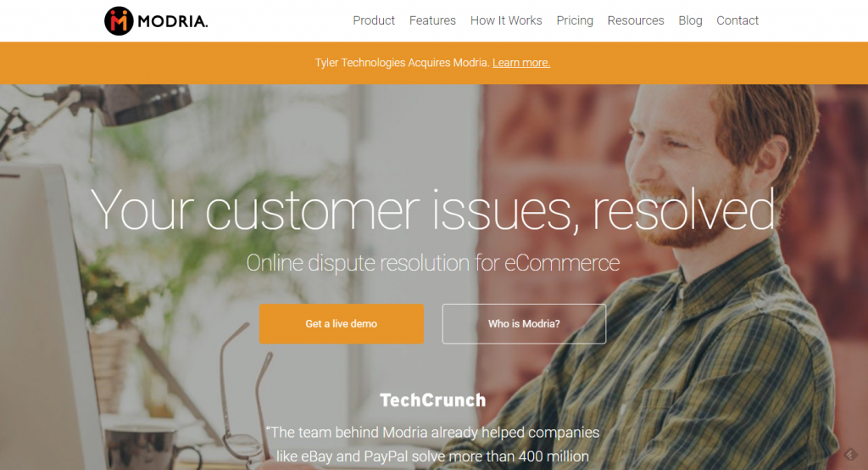Click the coffee mug in the hero image
Image resolution: width=868 pixels, height=470 pixels.
click(x=148, y=448)
